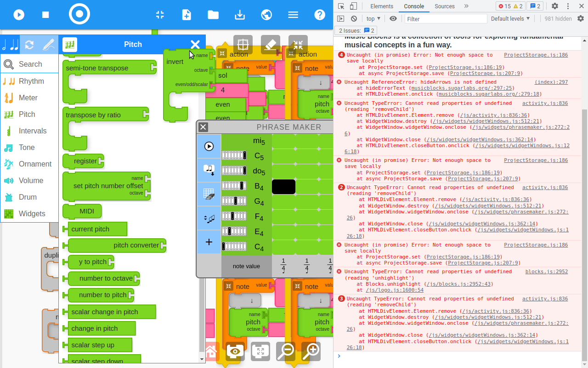Save the project with the download icon
This screenshot has width=588, height=368.
[240, 14]
